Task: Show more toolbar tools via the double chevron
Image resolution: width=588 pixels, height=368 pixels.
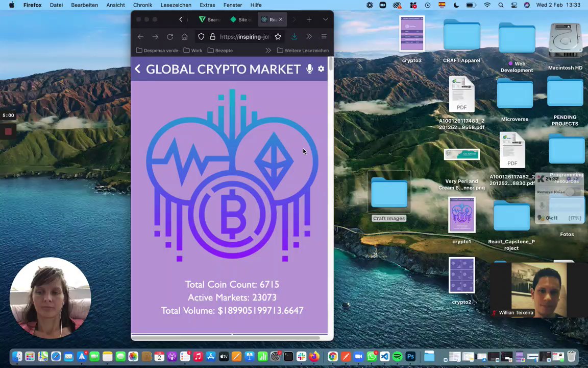Action: (309, 36)
